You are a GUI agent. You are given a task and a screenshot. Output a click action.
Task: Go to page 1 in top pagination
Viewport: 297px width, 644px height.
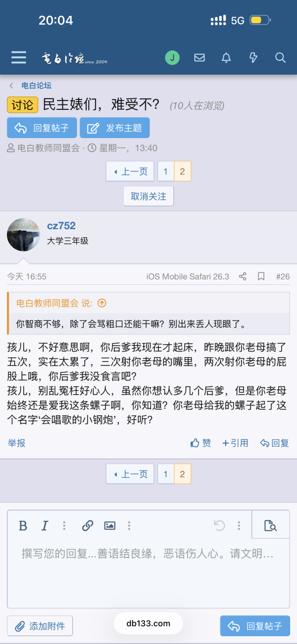point(165,171)
